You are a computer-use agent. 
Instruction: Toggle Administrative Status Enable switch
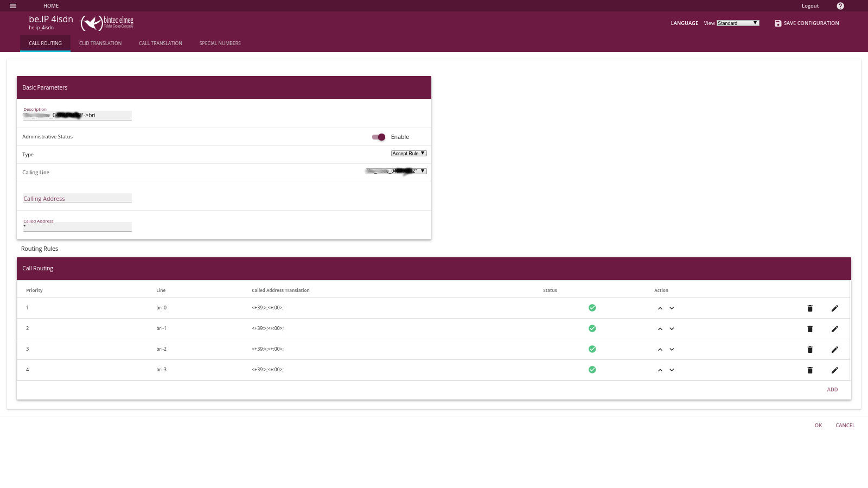point(379,137)
